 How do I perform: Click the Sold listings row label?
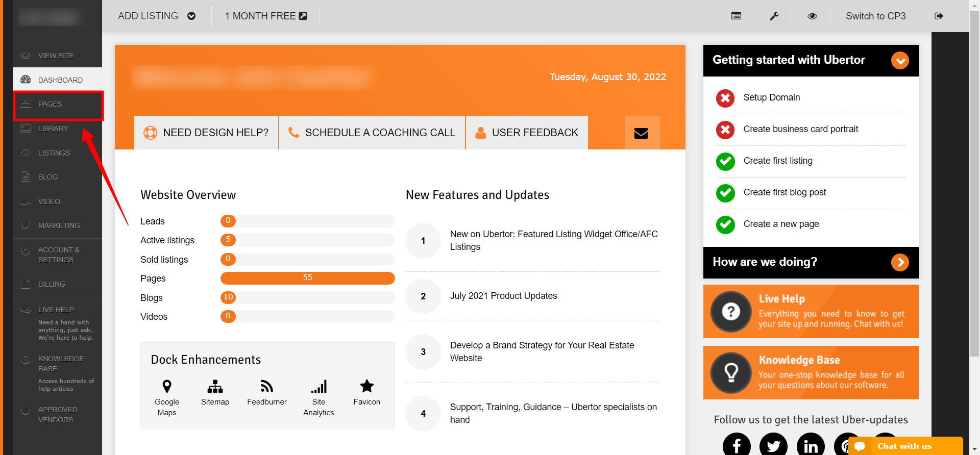(x=164, y=260)
